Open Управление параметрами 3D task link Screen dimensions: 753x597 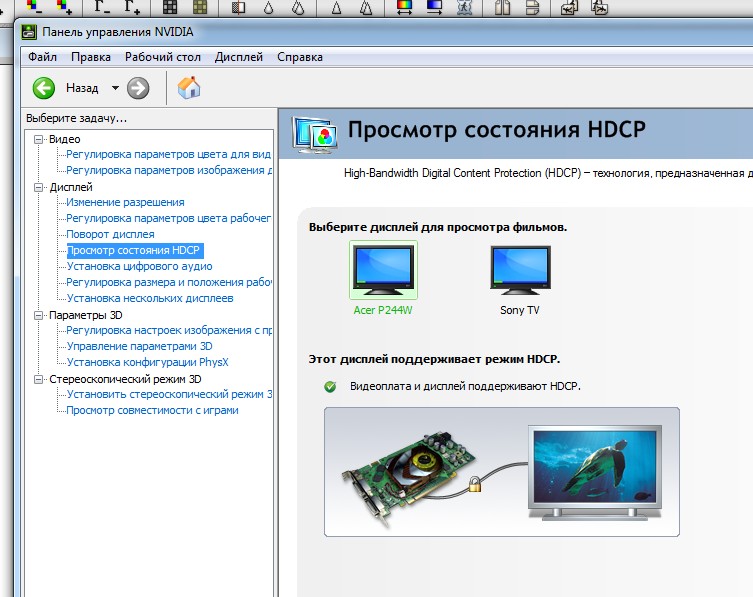pyautogui.click(x=139, y=346)
